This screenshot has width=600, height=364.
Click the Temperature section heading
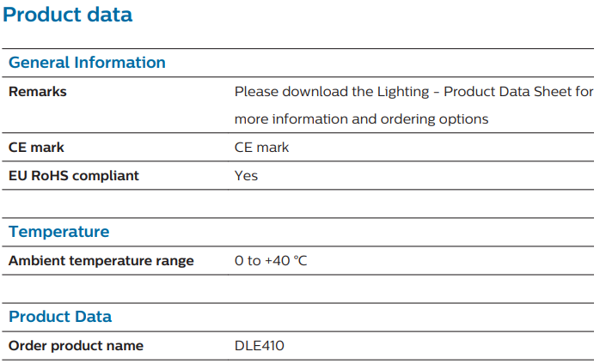click(59, 232)
